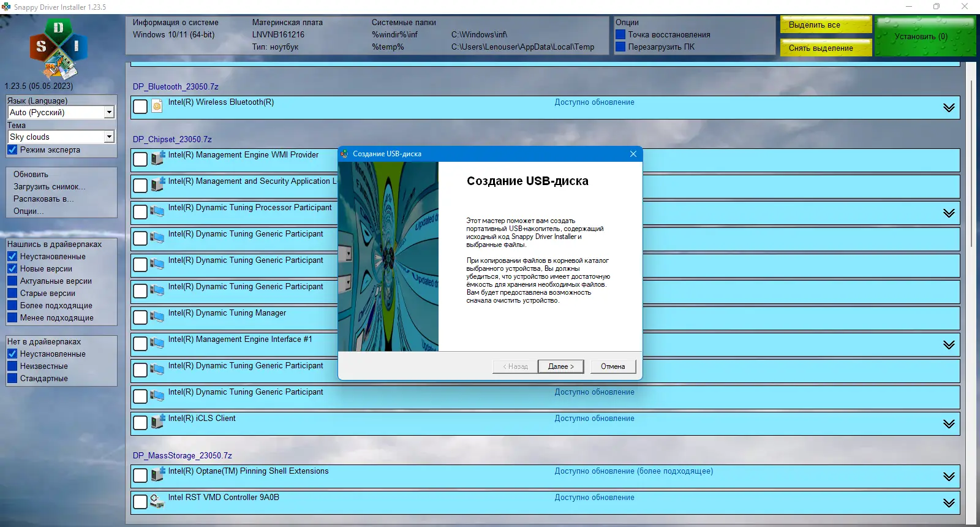
Task: Enable the Менее подходящие filter
Action: 12,318
